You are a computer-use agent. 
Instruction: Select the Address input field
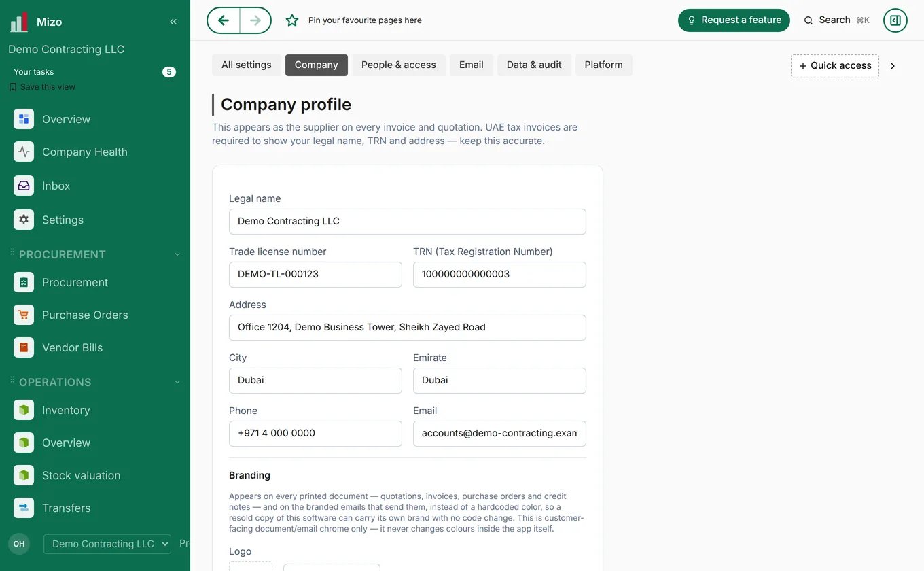click(x=408, y=328)
